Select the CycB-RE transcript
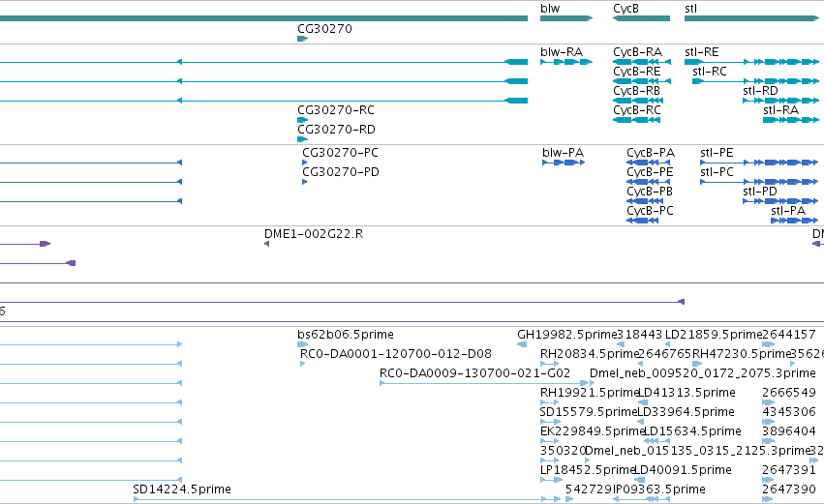Viewport: 824px width, 504px height. (x=642, y=81)
